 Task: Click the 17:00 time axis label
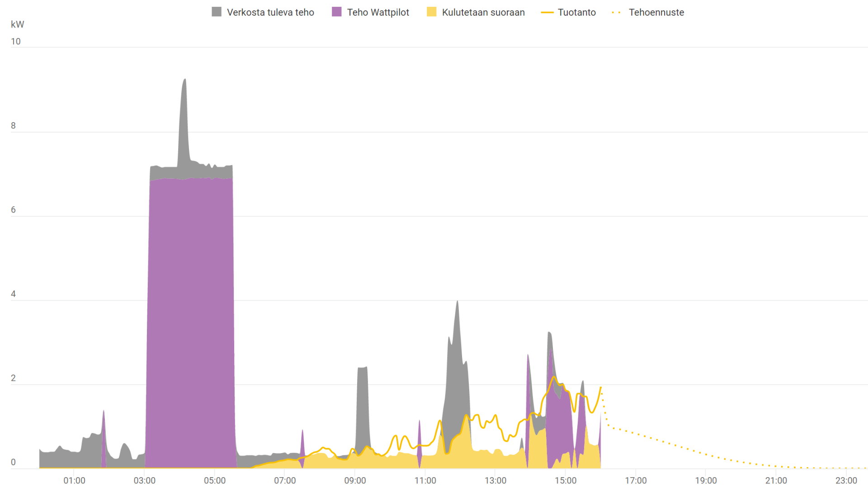636,480
